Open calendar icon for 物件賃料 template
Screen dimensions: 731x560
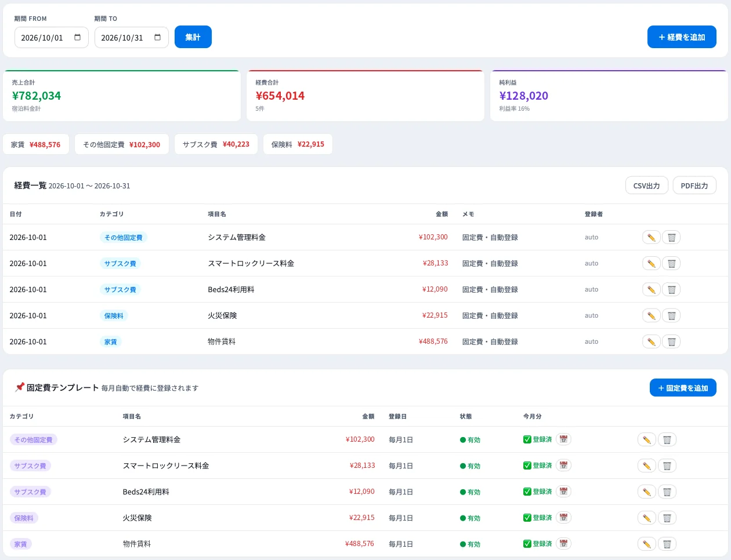pyautogui.click(x=563, y=543)
